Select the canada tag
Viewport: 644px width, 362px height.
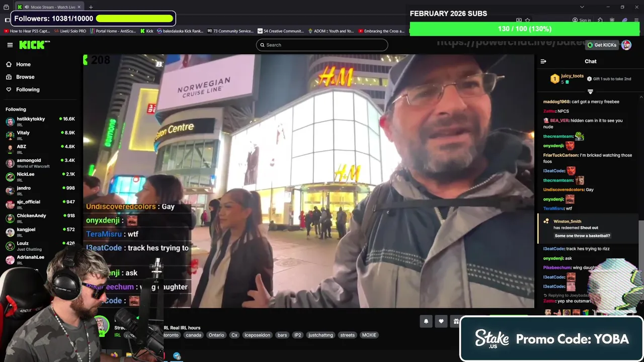(193, 335)
